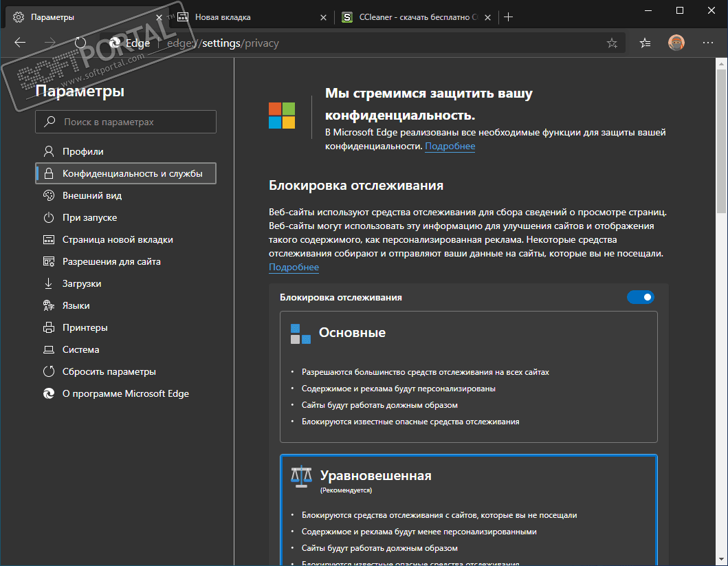The image size is (728, 566).
Task: Click the Поиск в параметрах search field
Action: coord(126,122)
